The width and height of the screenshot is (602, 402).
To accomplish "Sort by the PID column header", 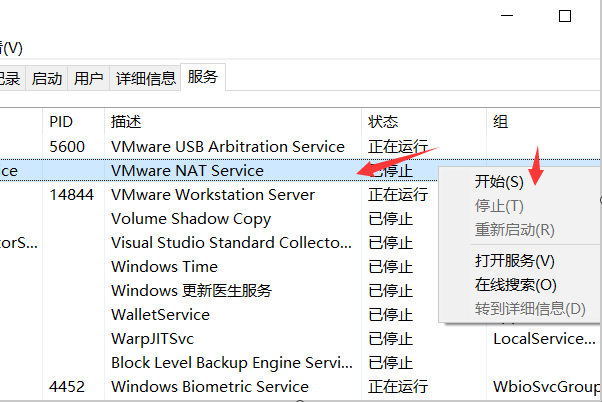I will 73,122.
